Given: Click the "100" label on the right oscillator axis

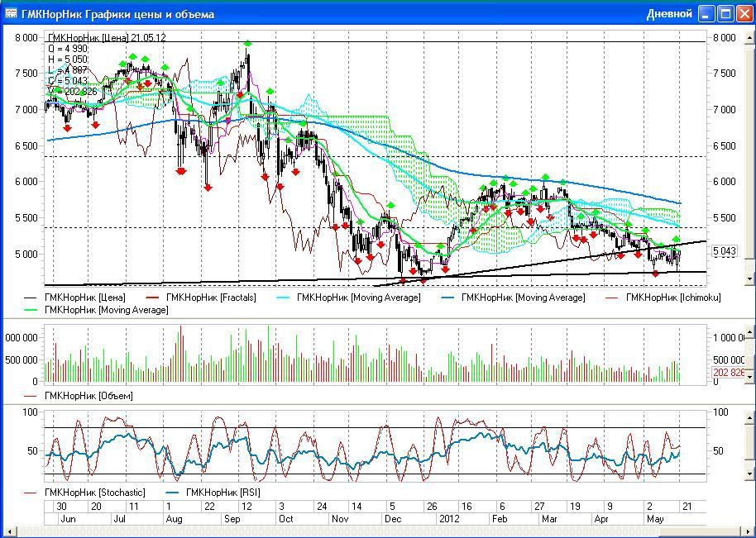Looking at the screenshot, I should (x=720, y=412).
